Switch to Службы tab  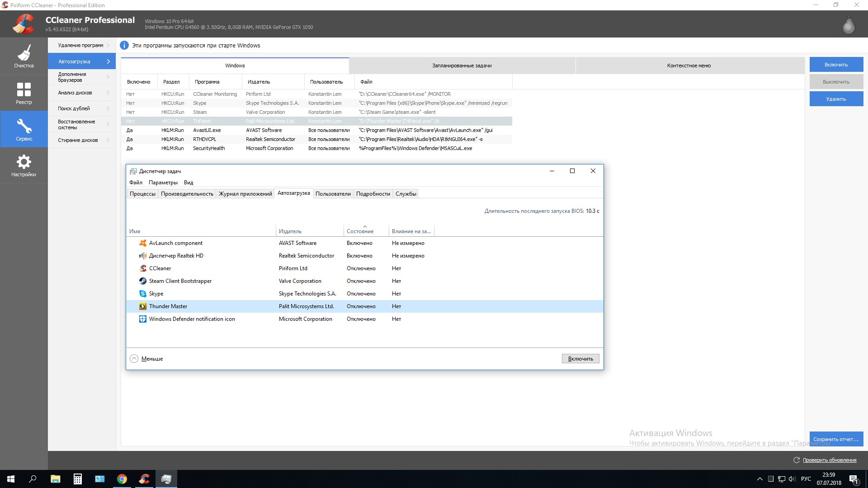(406, 194)
